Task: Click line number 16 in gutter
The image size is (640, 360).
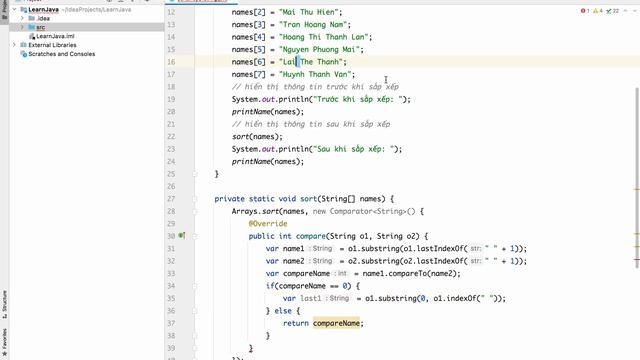Action: (x=171, y=62)
